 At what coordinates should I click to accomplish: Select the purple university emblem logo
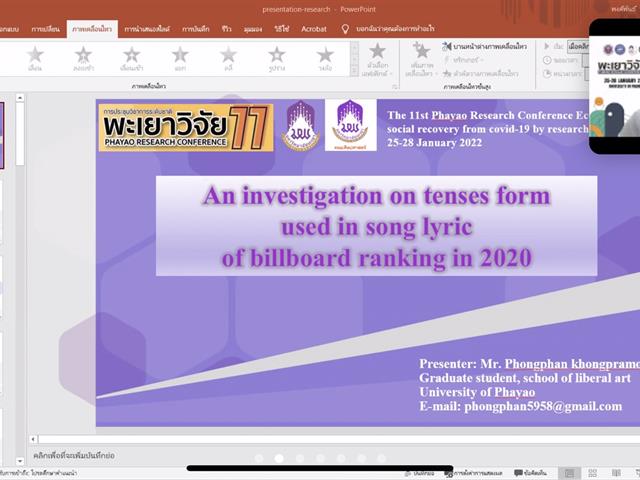point(301,125)
